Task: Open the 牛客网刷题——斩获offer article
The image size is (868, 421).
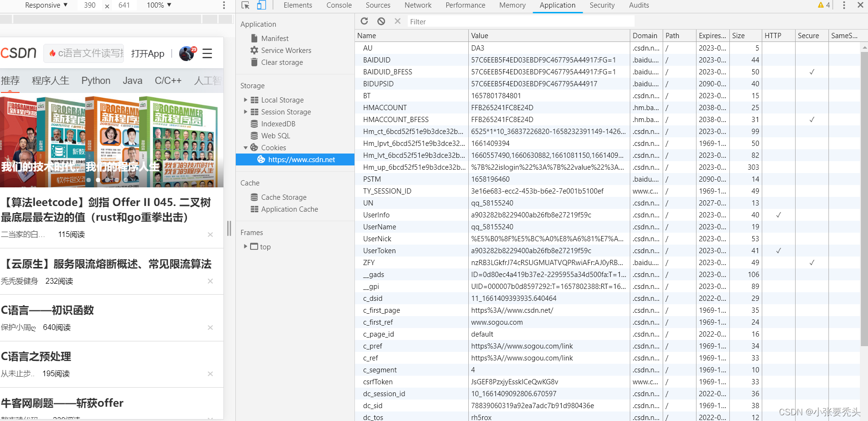Action: coord(62,403)
